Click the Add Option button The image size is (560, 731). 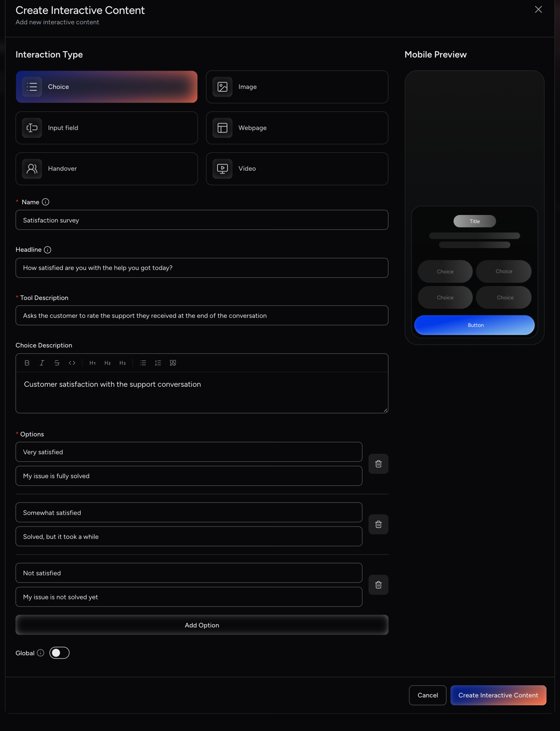202,625
